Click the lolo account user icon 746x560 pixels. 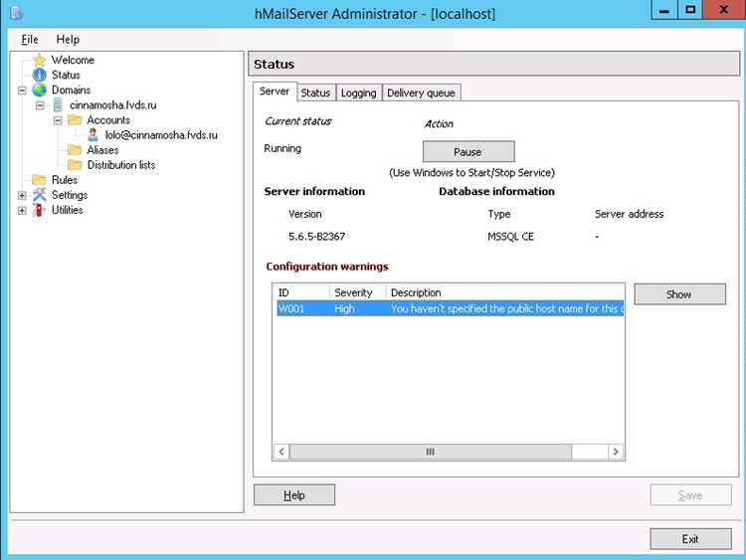(93, 134)
